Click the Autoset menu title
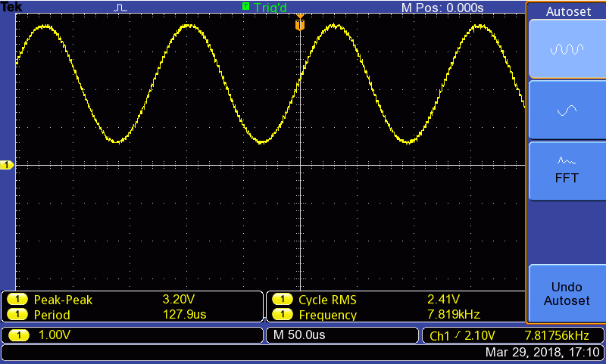 coord(566,9)
